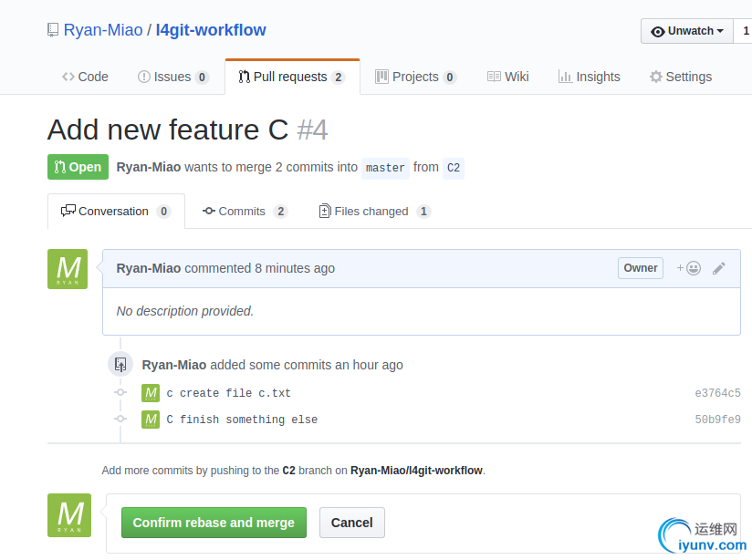The image size is (752, 560).
Task: Click the 'No description provided.' text
Action: [184, 311]
